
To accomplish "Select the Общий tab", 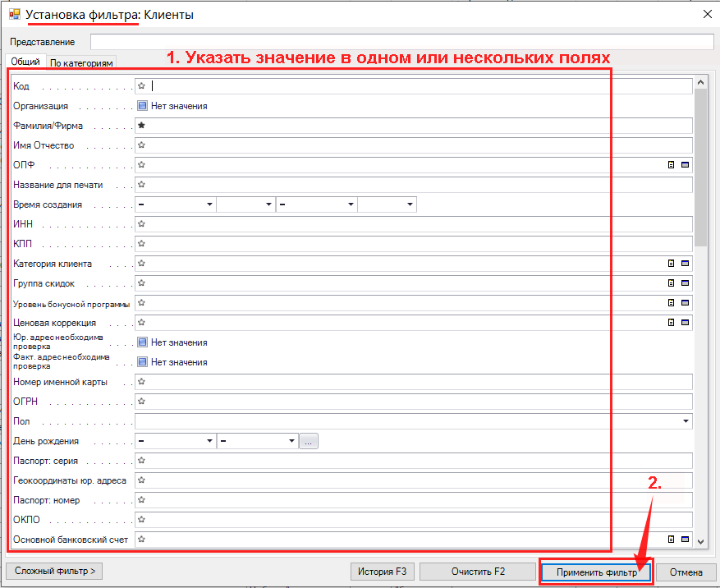I will click(x=25, y=62).
